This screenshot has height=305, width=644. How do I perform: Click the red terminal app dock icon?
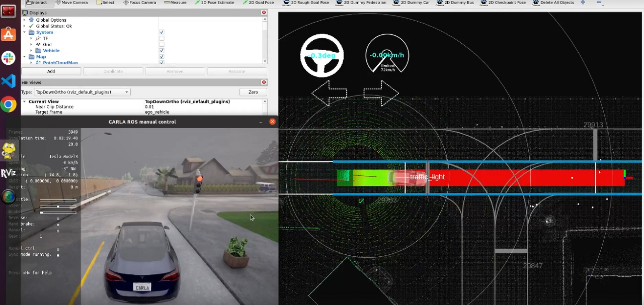point(8,10)
